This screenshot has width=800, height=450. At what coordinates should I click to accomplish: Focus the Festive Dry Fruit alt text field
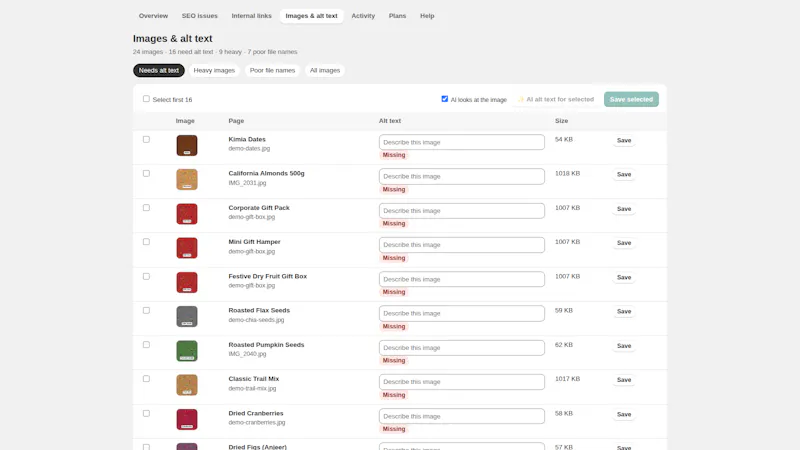462,279
